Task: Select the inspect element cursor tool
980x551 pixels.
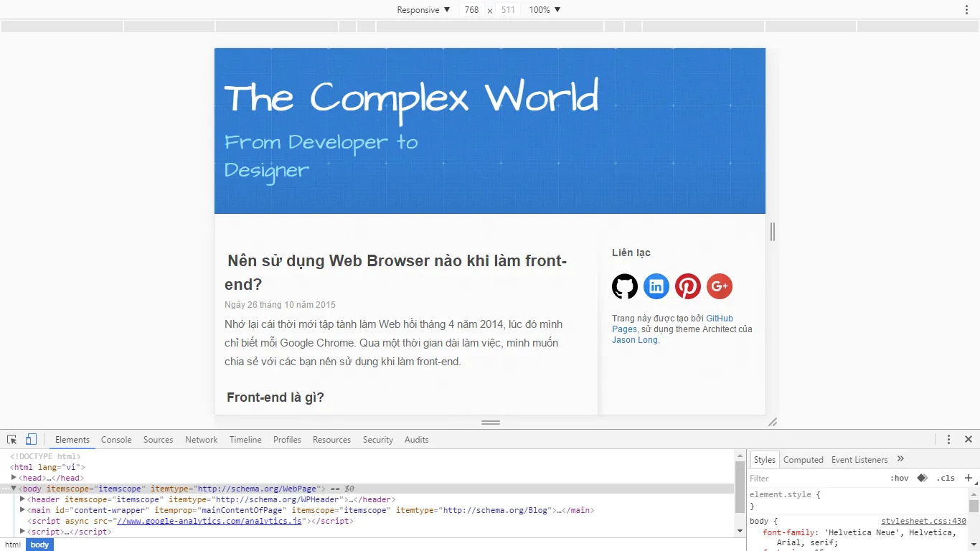Action: tap(11, 438)
